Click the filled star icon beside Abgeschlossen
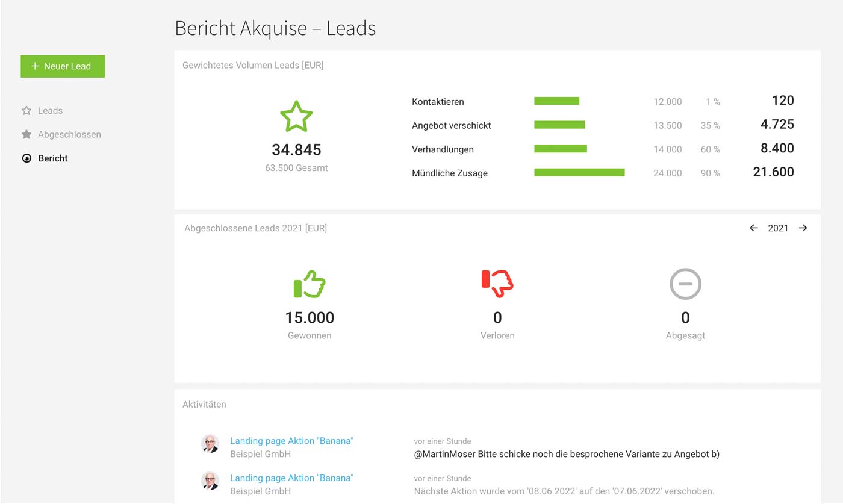Viewport: 843px width, 504px height. pyautogui.click(x=26, y=134)
